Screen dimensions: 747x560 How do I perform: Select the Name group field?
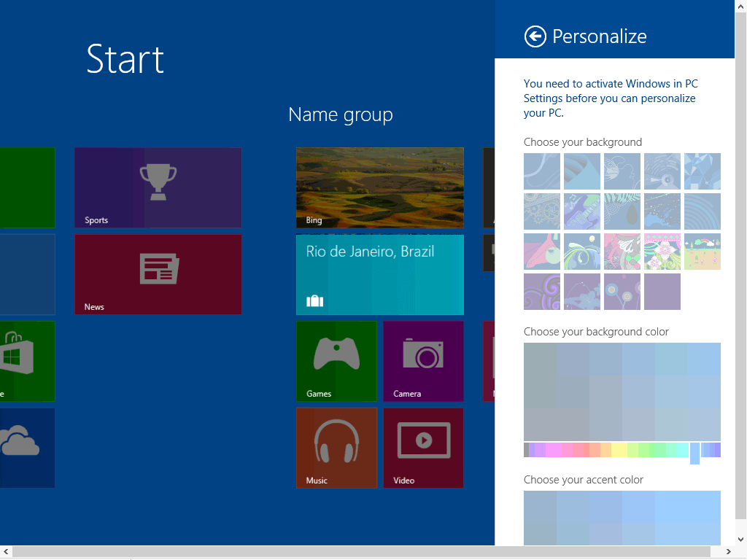341,114
